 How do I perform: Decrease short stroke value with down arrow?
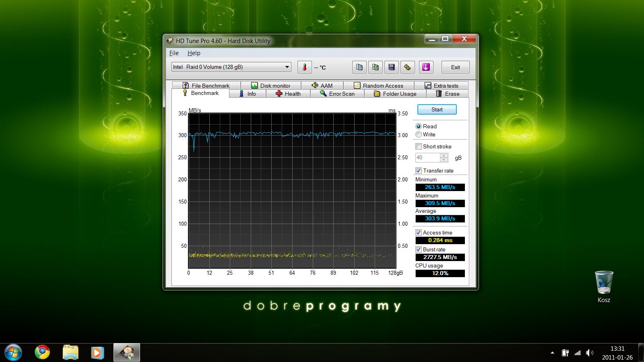point(444,160)
